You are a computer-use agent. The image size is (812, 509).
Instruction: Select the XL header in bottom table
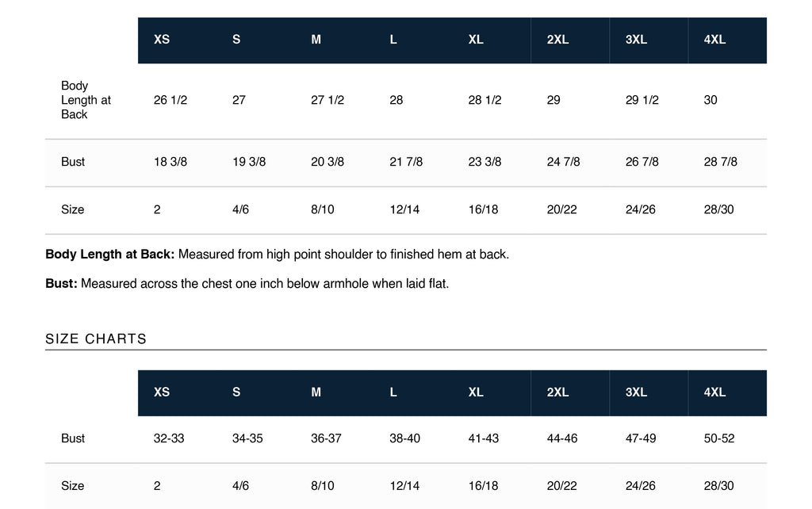pyautogui.click(x=476, y=392)
